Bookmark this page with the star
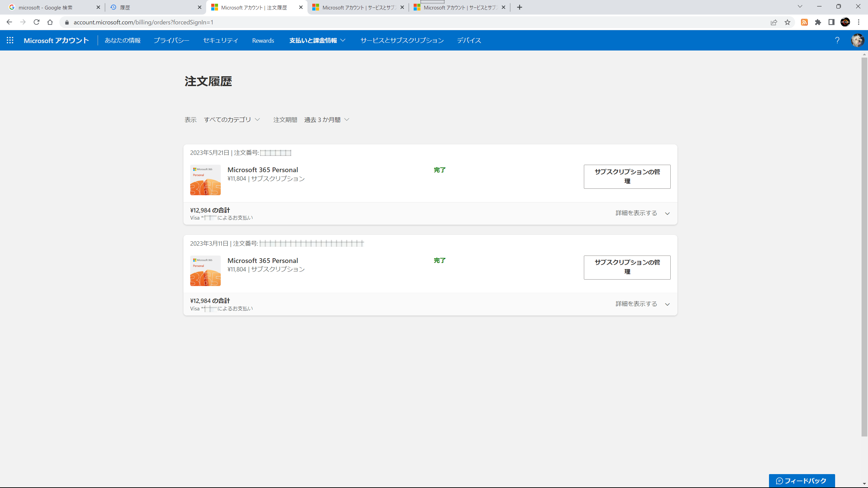The image size is (868, 488). 787,22
